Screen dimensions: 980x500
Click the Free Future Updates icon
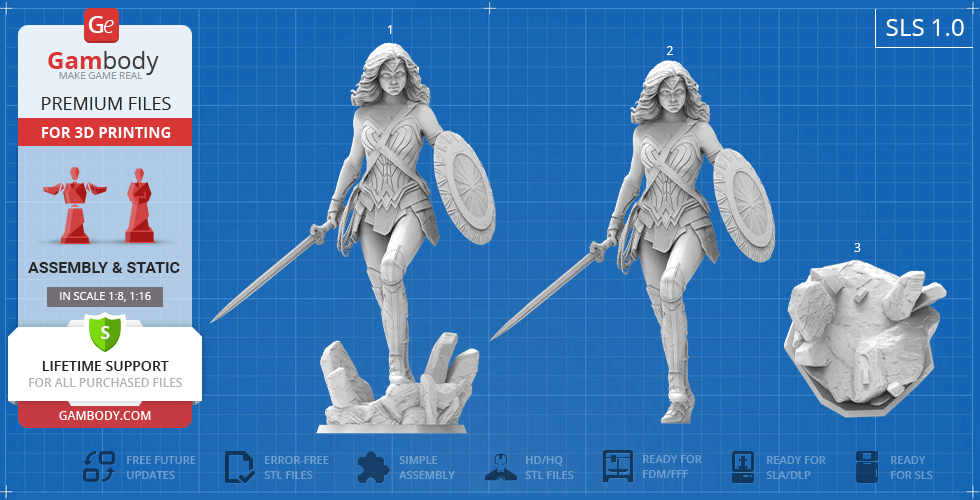(99, 467)
